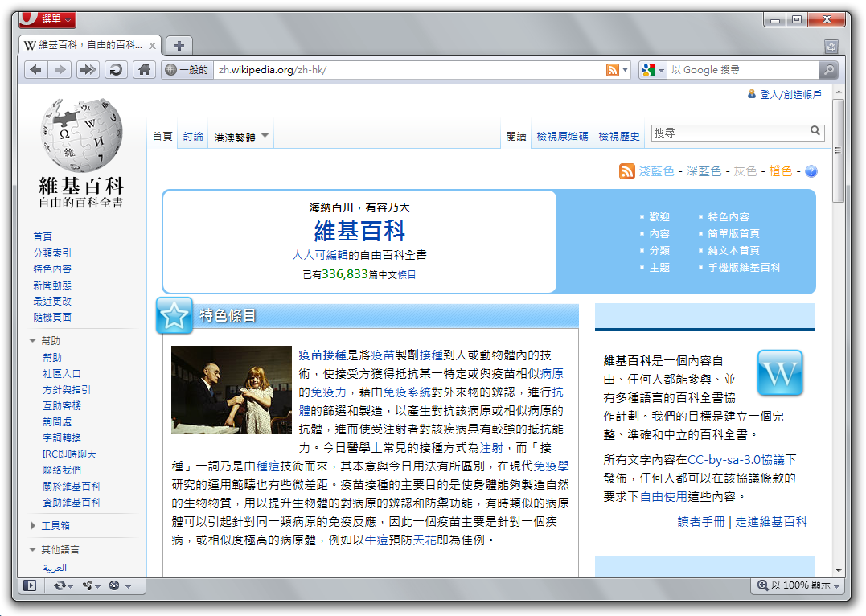Open the 人人可編輯 link
Screen dimensions: 866x616
[x=320, y=255]
